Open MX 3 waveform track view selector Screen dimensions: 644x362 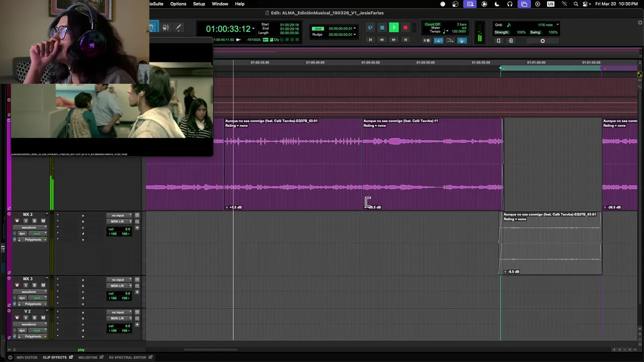click(30, 292)
